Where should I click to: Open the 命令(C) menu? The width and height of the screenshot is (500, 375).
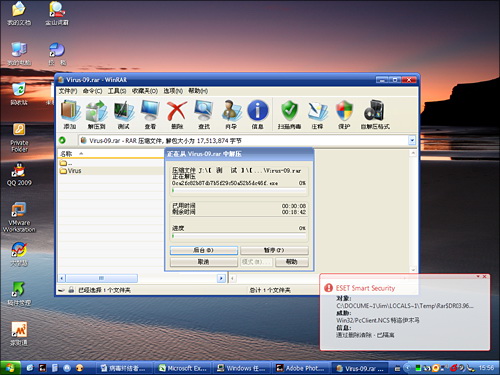tap(92, 91)
